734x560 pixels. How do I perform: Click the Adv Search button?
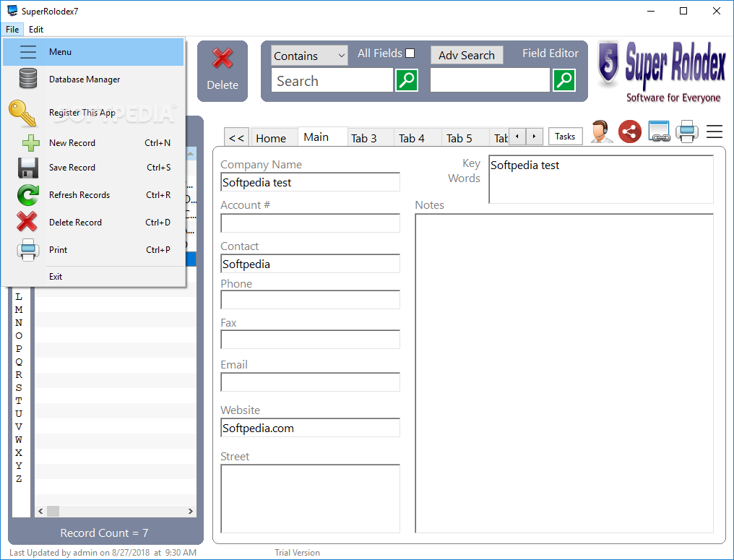pyautogui.click(x=467, y=55)
